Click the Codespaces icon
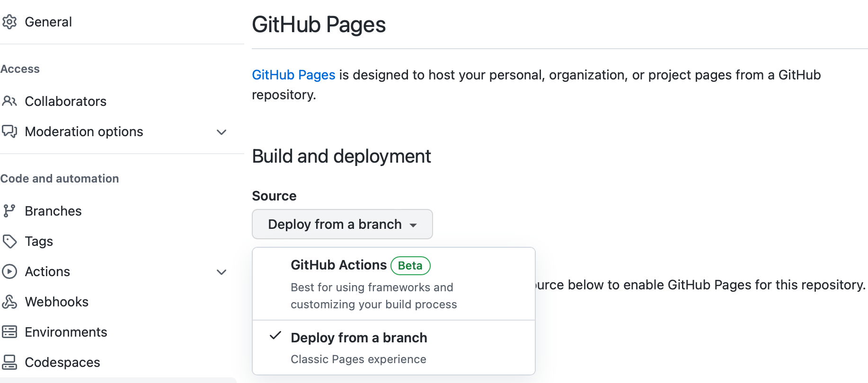 (9, 362)
